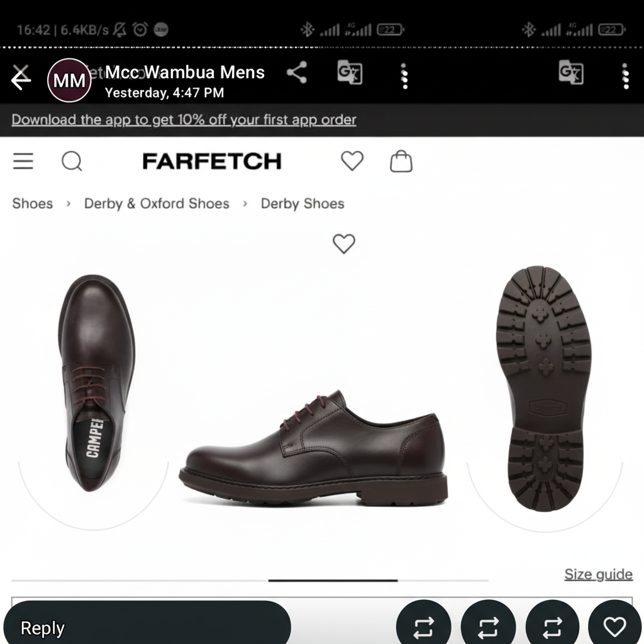Toggle the like heart button at bottom right
Screen dimensions: 644x644
click(x=614, y=626)
